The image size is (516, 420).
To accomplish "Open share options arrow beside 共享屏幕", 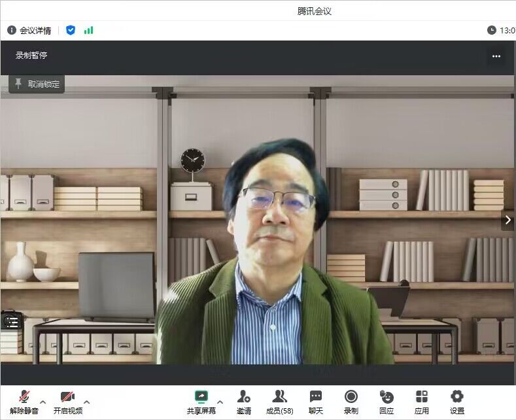I will click(220, 402).
